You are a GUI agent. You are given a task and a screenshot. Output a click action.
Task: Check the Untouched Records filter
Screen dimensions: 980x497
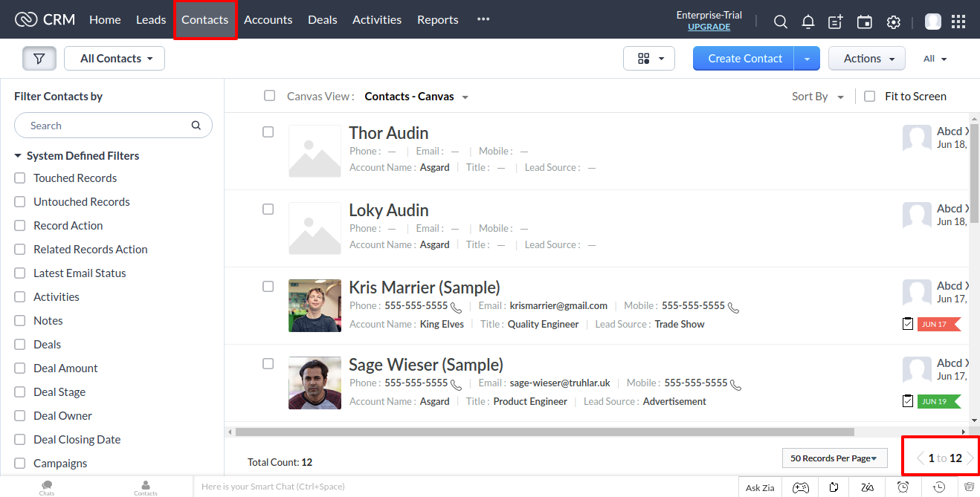20,202
